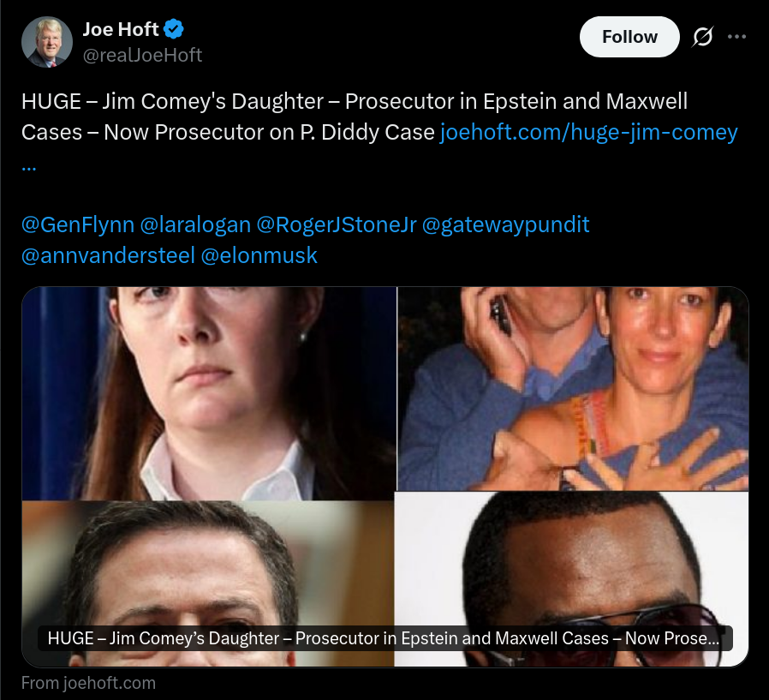
Task: Open the @gatewaypundit mention
Action: pyautogui.click(x=505, y=224)
